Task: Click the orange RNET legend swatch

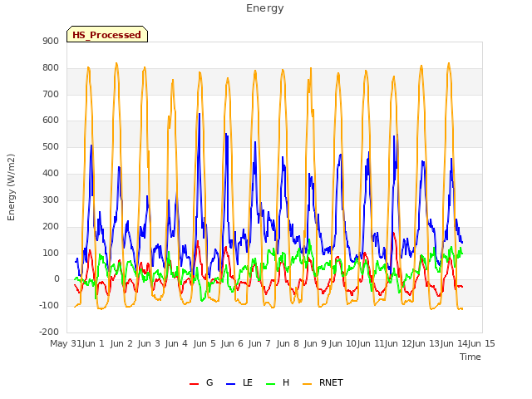Action: [307, 384]
